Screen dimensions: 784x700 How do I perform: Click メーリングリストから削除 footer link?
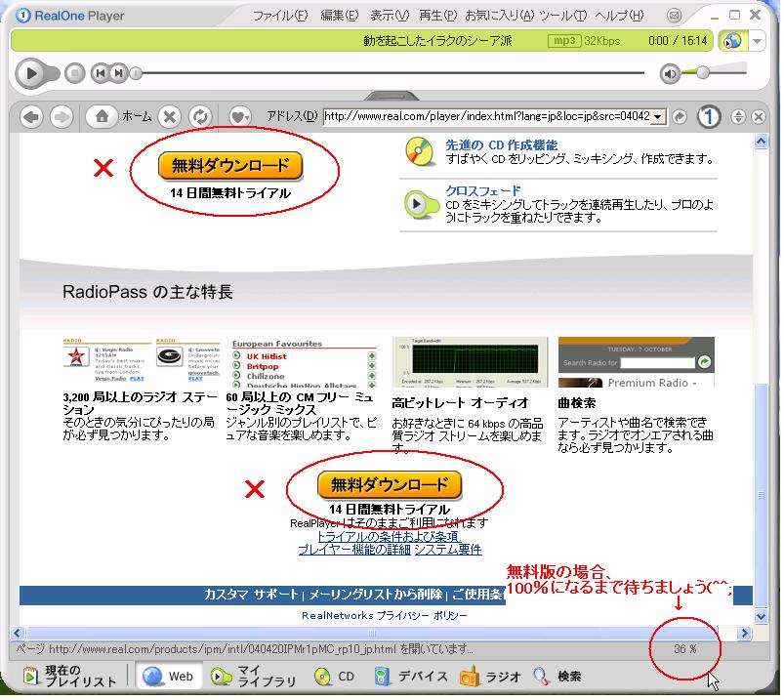tap(376, 595)
